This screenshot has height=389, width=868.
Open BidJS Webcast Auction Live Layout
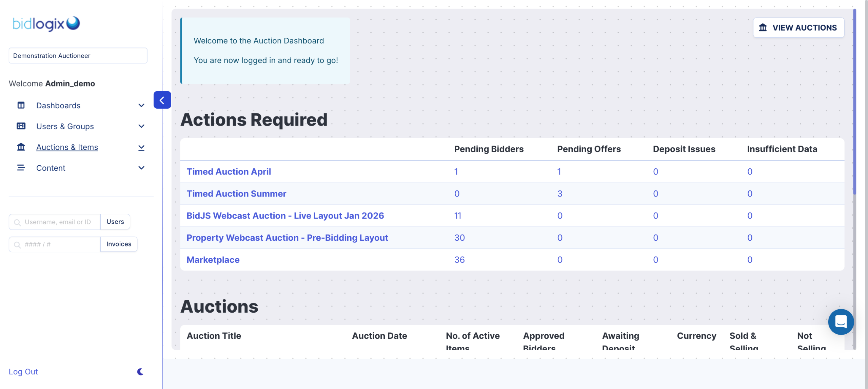285,216
